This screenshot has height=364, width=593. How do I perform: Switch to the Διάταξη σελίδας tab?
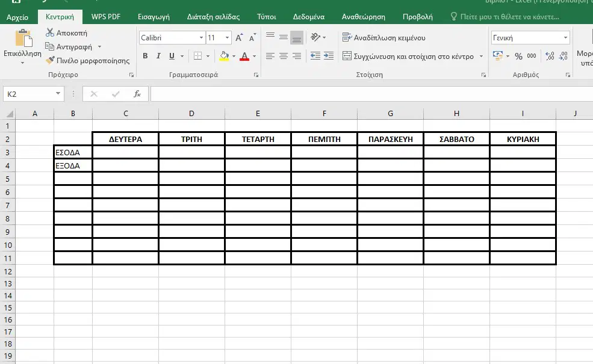[x=213, y=17]
